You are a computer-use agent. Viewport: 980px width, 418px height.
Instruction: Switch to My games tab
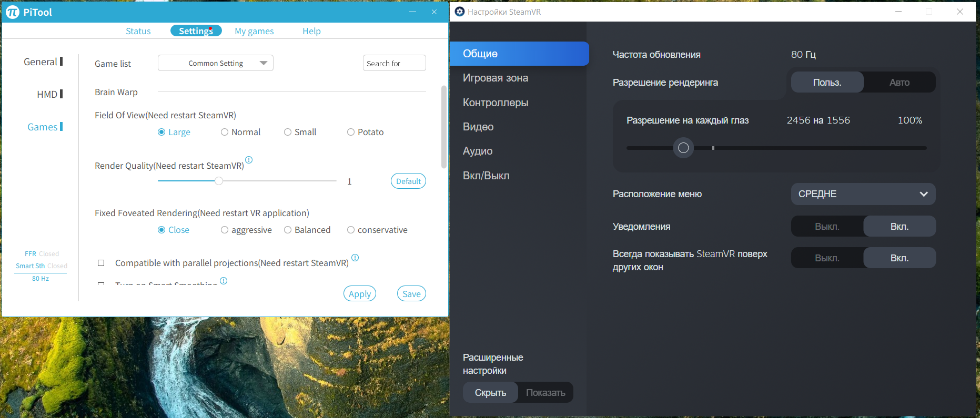[x=254, y=31]
